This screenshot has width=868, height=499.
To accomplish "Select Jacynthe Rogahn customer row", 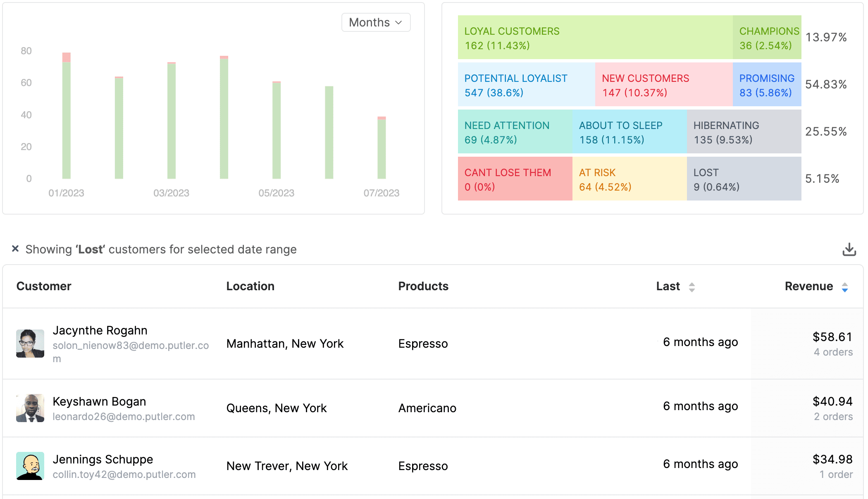I will [x=434, y=343].
